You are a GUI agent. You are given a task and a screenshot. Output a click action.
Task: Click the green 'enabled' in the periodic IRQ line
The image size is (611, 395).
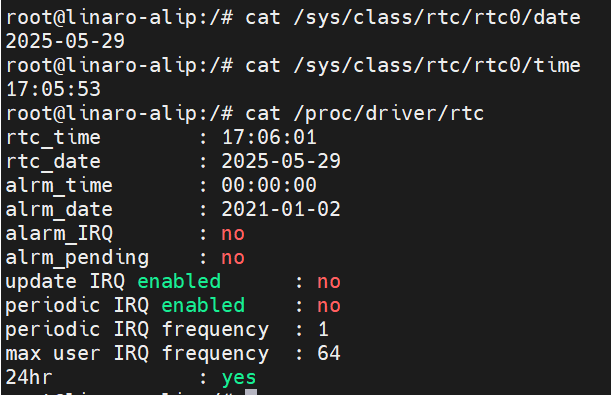tap(203, 305)
